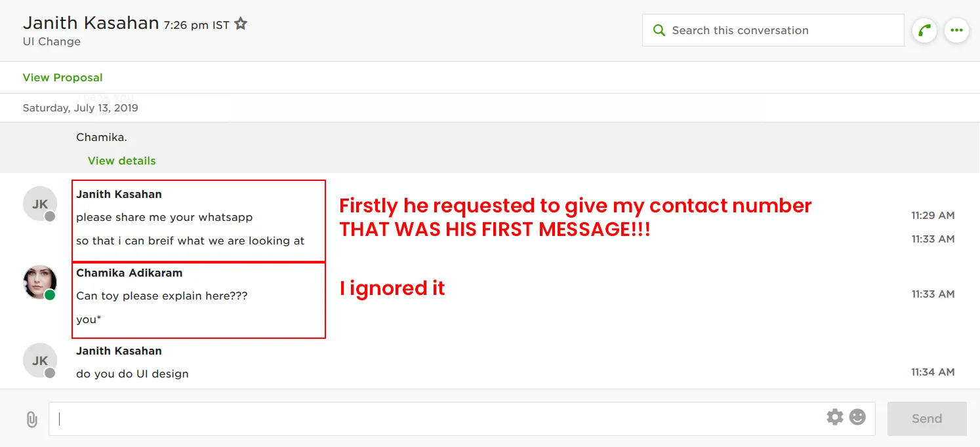Select message 'please share me your whatsapp'

(164, 217)
